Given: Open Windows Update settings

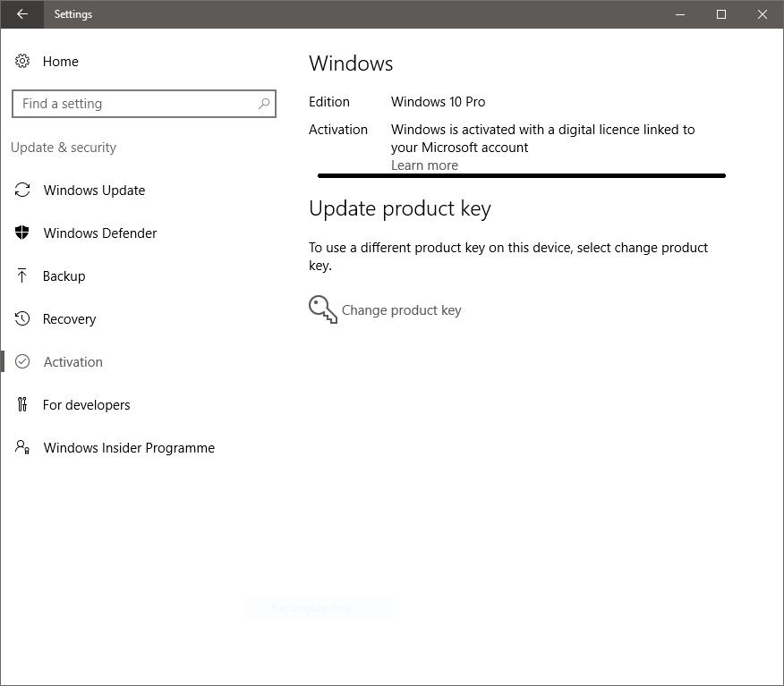Looking at the screenshot, I should pos(94,191).
